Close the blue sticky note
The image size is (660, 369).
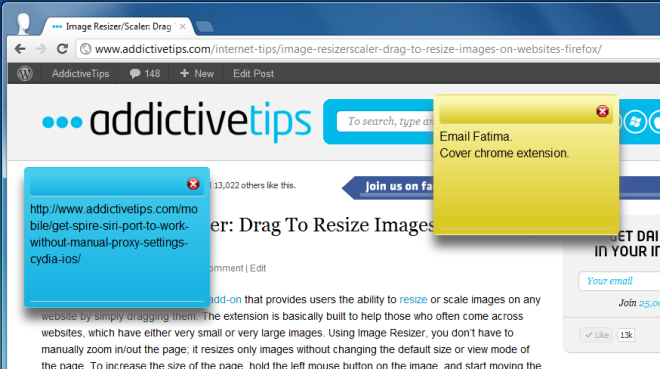tap(193, 184)
